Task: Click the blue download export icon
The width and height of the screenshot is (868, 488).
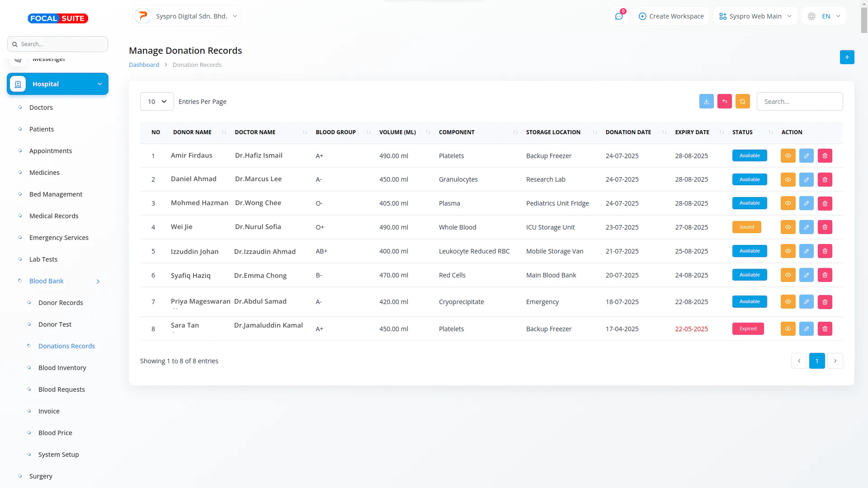Action: pyautogui.click(x=706, y=102)
